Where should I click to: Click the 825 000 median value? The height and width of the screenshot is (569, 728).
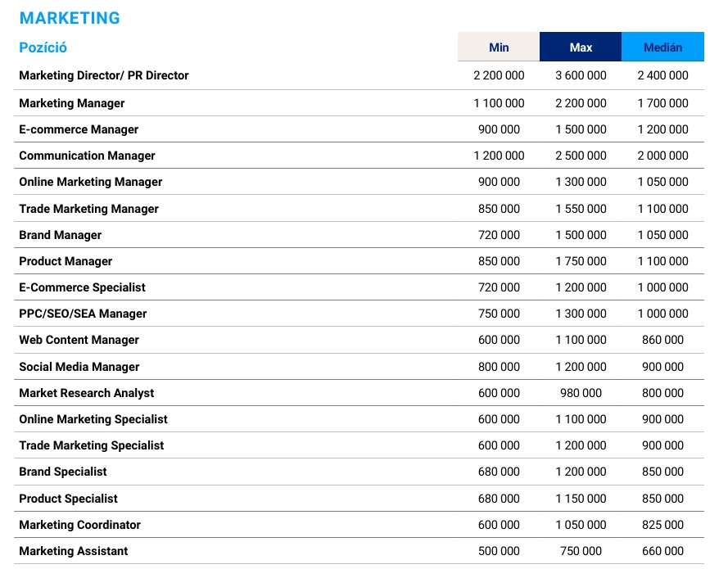[x=662, y=525]
